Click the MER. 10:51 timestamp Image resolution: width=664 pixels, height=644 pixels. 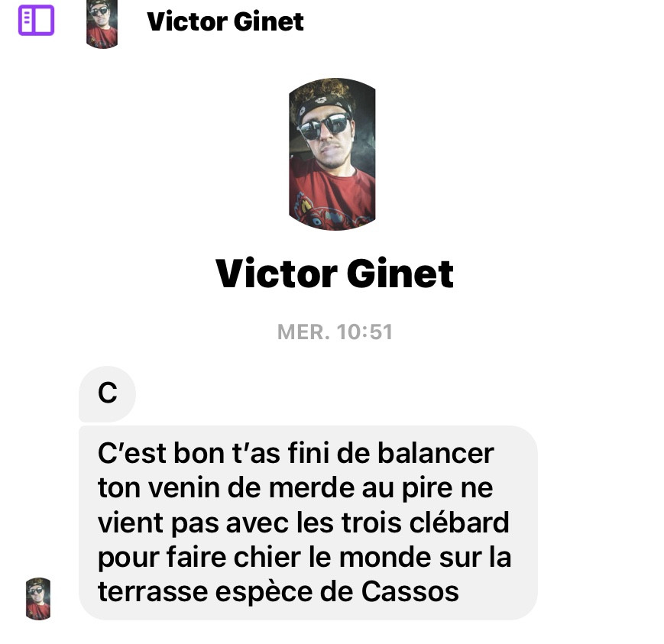[x=335, y=332]
